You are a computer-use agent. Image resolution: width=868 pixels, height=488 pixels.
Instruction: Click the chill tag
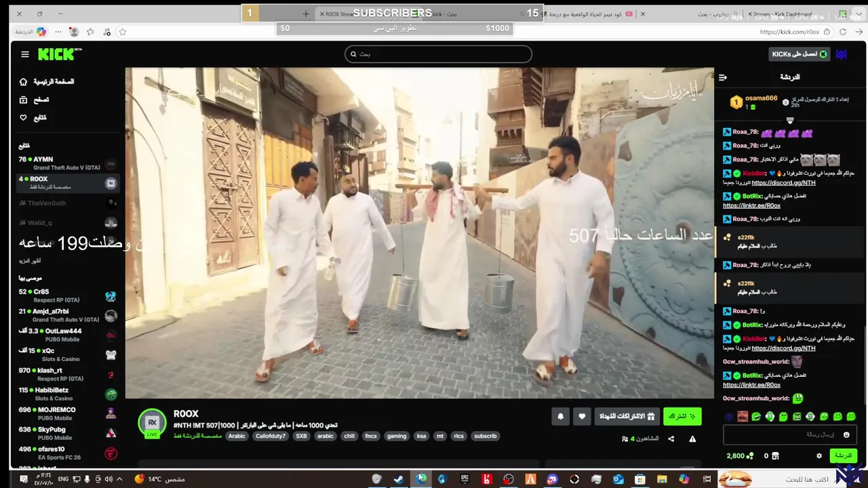coord(349,436)
